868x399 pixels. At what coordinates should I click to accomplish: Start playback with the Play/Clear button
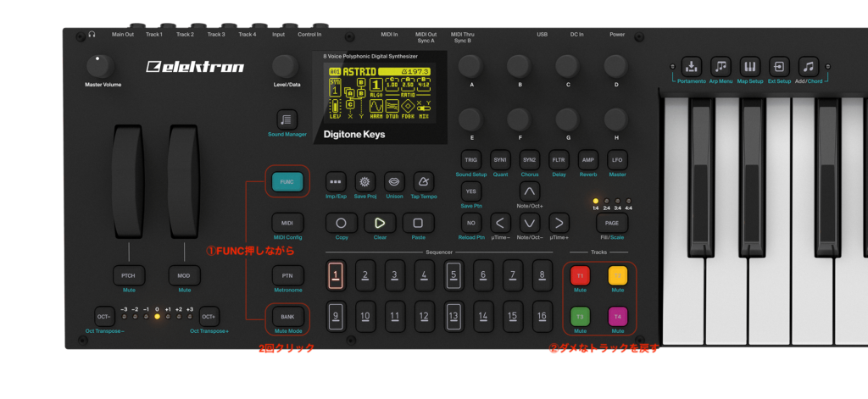tap(380, 223)
